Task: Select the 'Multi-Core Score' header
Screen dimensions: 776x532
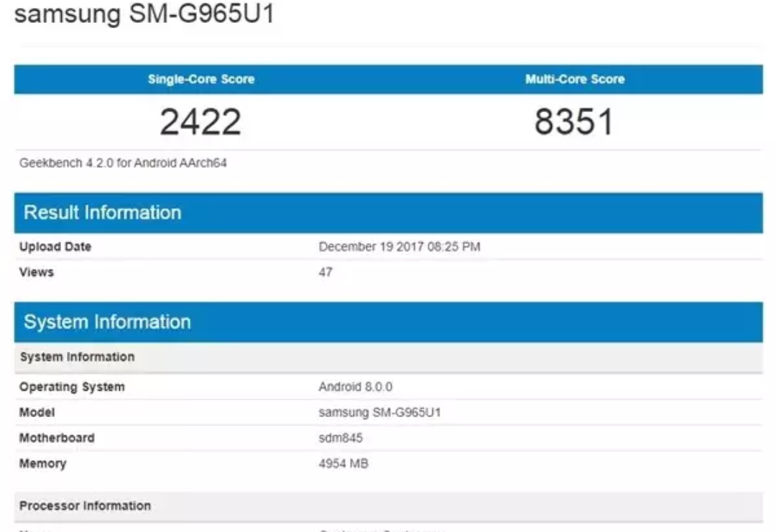Action: tap(575, 79)
